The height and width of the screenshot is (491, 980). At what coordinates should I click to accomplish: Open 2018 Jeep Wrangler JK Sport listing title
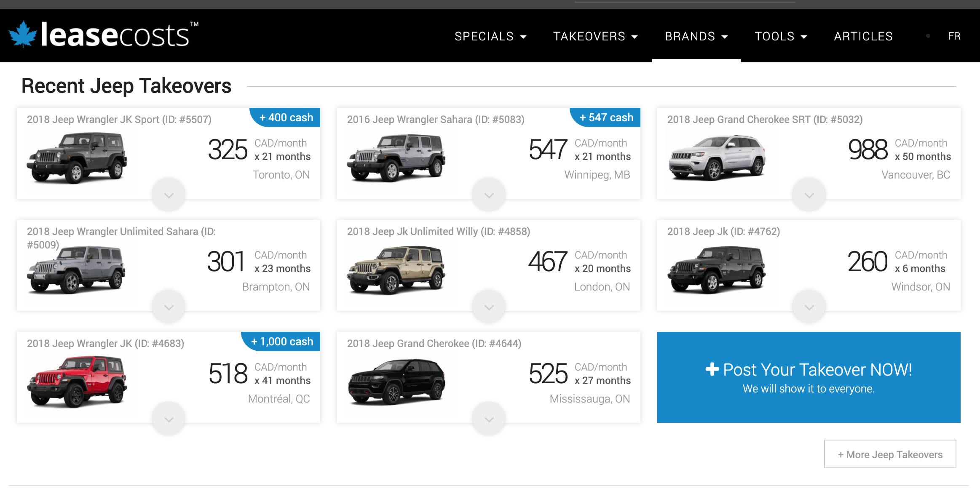tap(119, 120)
